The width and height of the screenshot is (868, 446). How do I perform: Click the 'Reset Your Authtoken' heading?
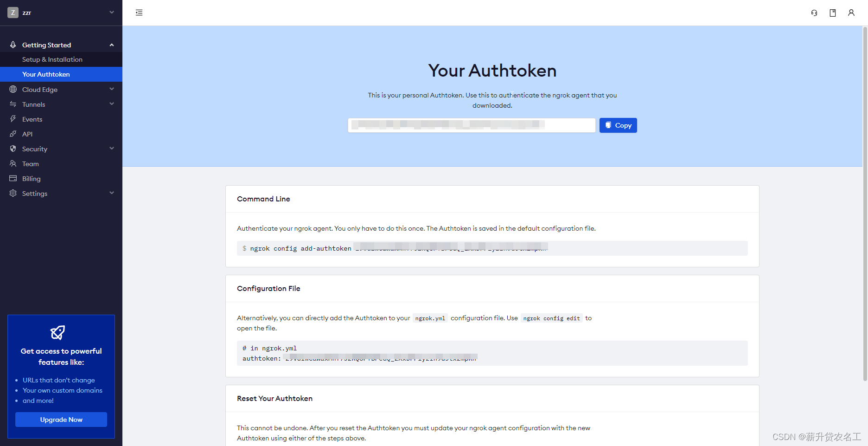(274, 398)
